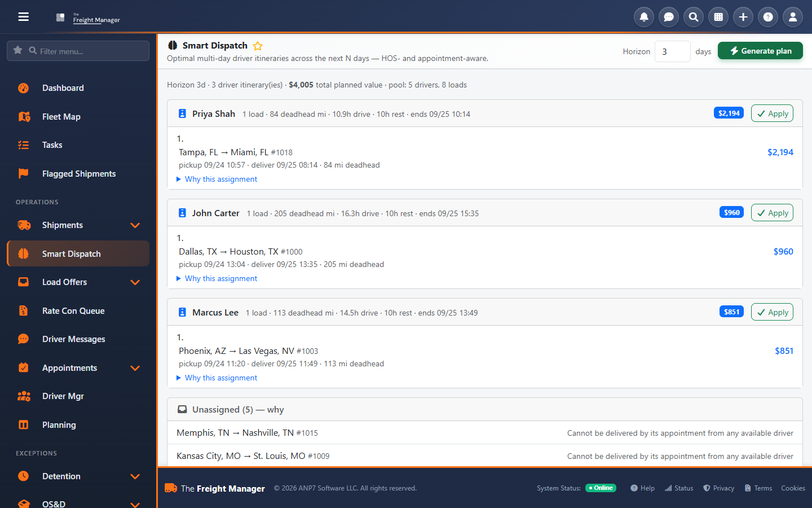Open the help question-mark icon
The width and height of the screenshot is (812, 508).
[768, 17]
